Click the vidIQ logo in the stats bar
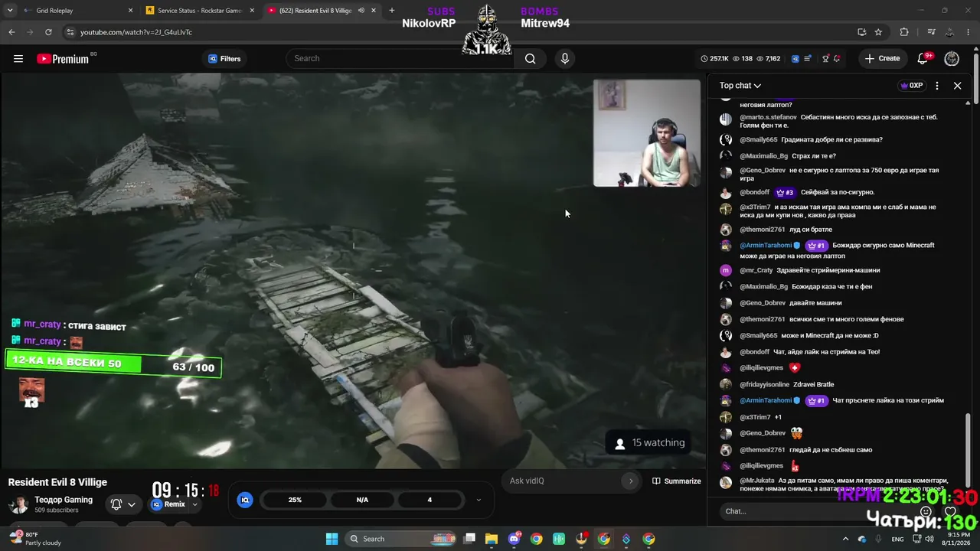 (x=245, y=500)
